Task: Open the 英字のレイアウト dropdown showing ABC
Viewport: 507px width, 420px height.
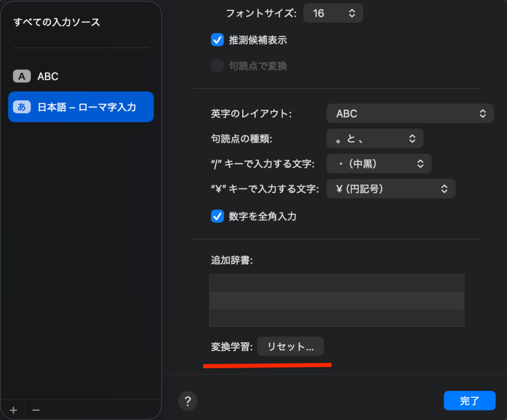Action: pyautogui.click(x=410, y=113)
